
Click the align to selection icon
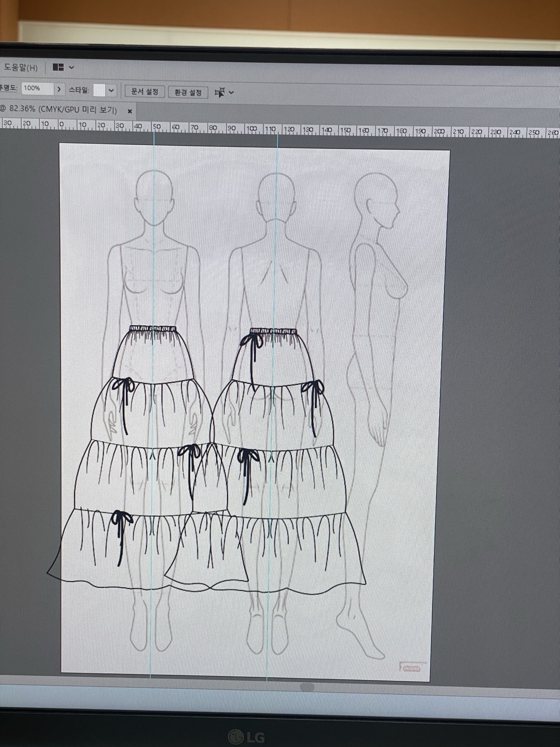[x=219, y=93]
